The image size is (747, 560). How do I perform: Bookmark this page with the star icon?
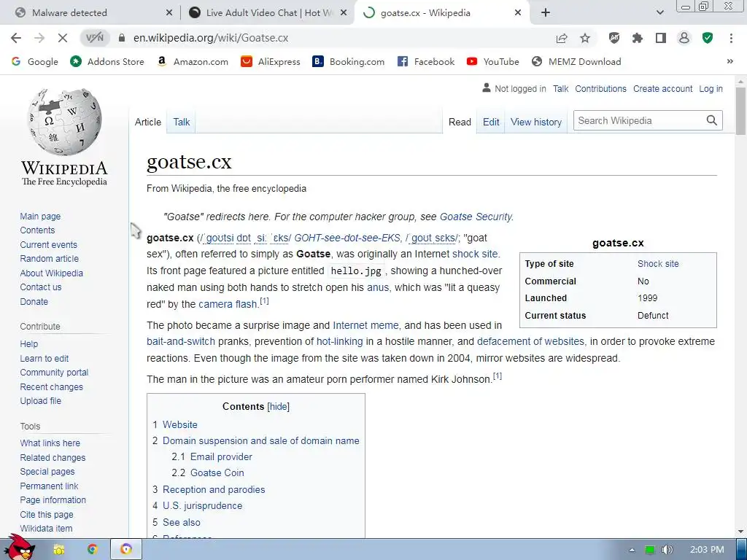click(x=585, y=38)
